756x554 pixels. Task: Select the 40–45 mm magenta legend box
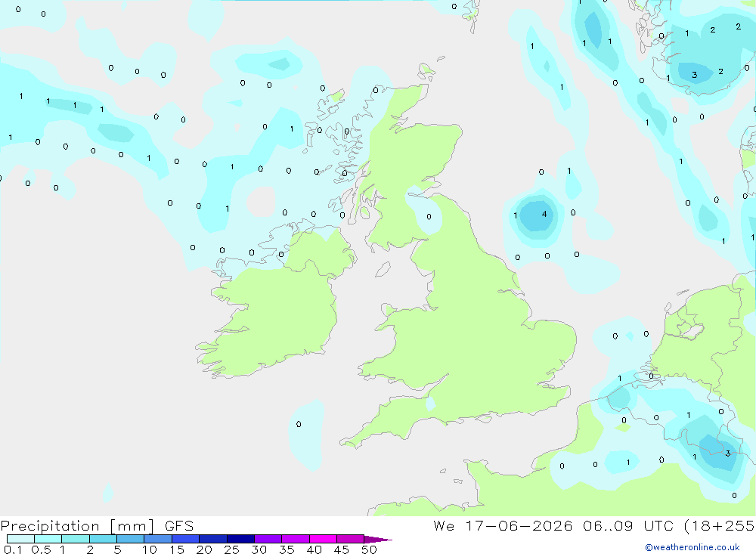323,539
